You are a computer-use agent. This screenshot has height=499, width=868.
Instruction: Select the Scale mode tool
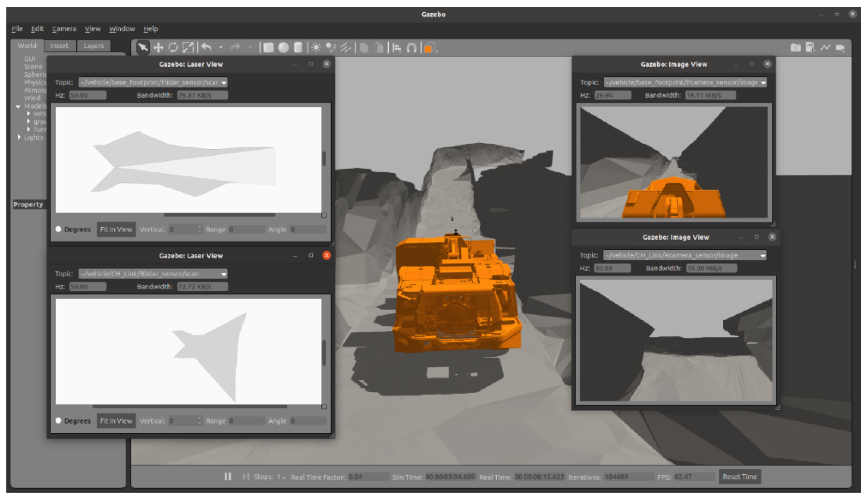188,47
